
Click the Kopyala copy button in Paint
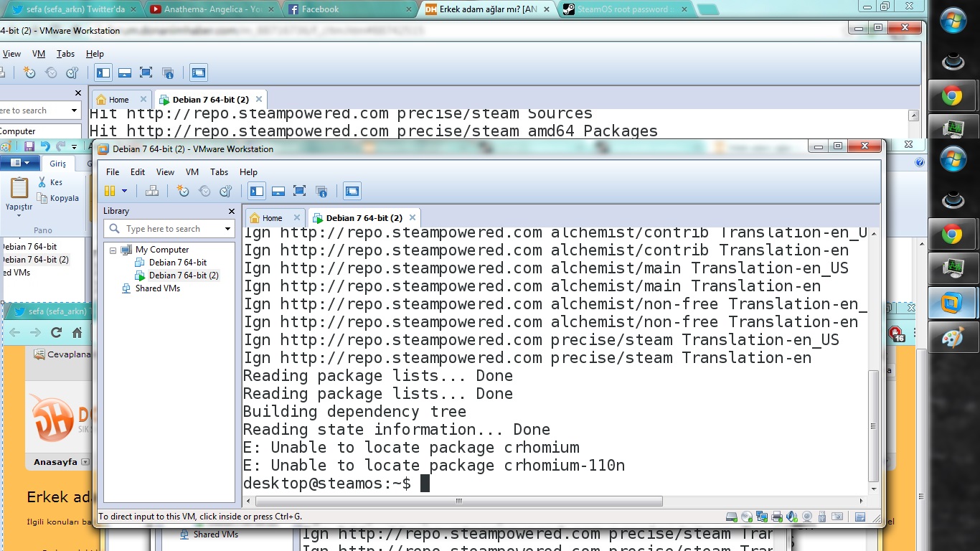coord(58,198)
